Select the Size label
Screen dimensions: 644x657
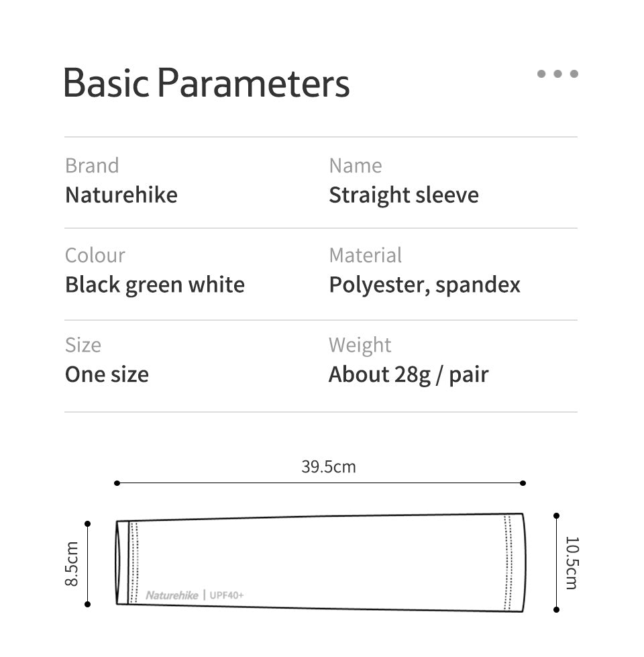(83, 346)
